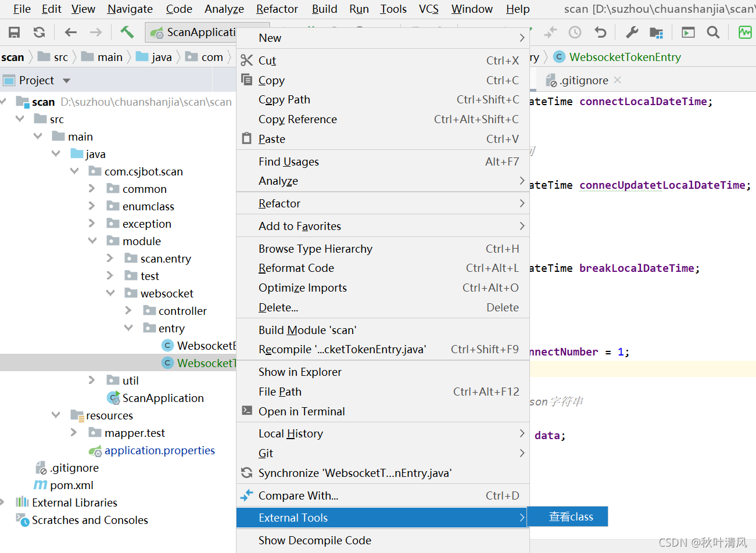Choose Synchronize WebsocketT...nEntry.java

383,473
